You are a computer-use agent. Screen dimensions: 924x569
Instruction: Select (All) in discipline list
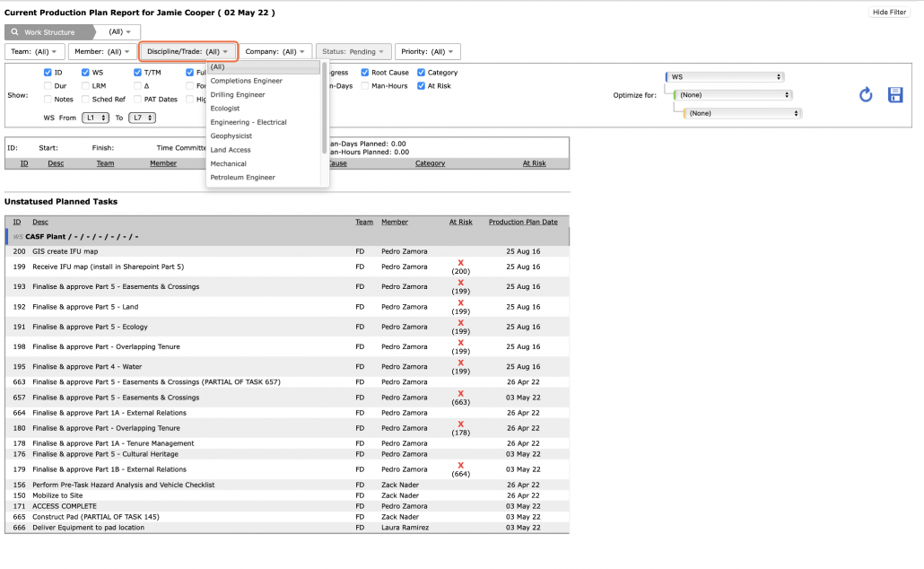coord(264,67)
